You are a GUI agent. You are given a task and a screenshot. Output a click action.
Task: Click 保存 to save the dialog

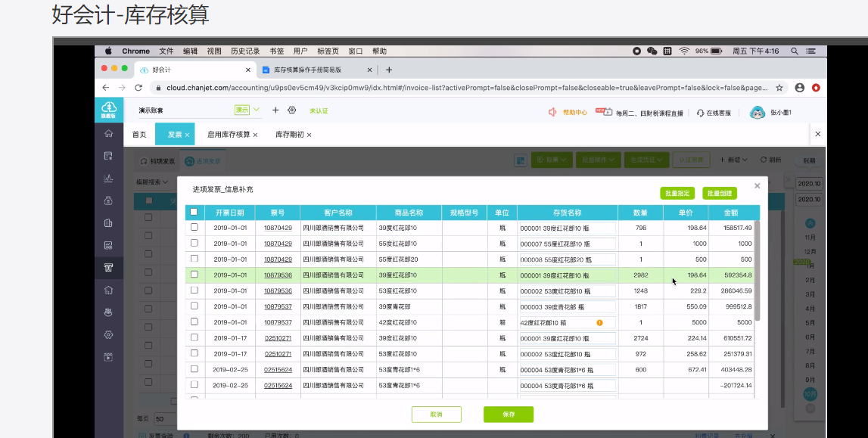coord(509,415)
